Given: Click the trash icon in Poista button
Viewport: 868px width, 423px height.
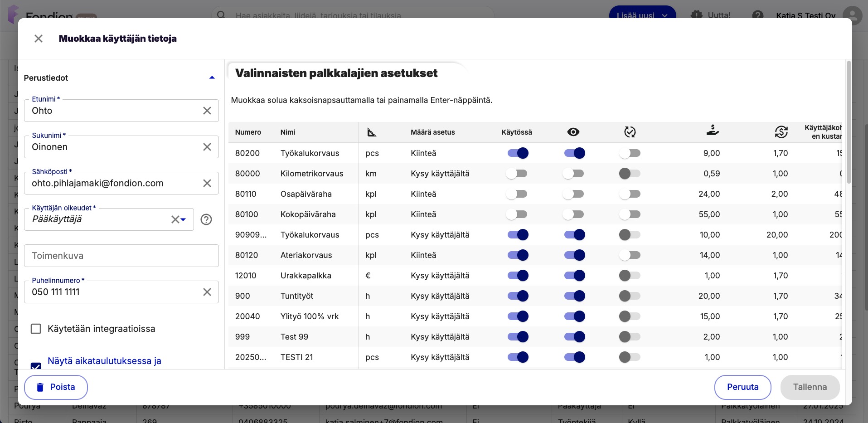Looking at the screenshot, I should pos(40,387).
